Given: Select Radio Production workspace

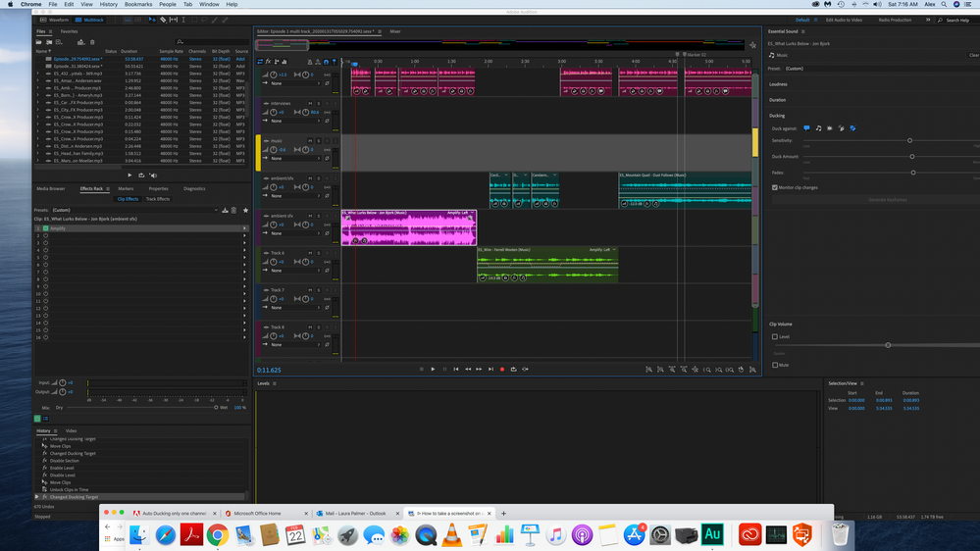Looking at the screenshot, I should tap(895, 20).
